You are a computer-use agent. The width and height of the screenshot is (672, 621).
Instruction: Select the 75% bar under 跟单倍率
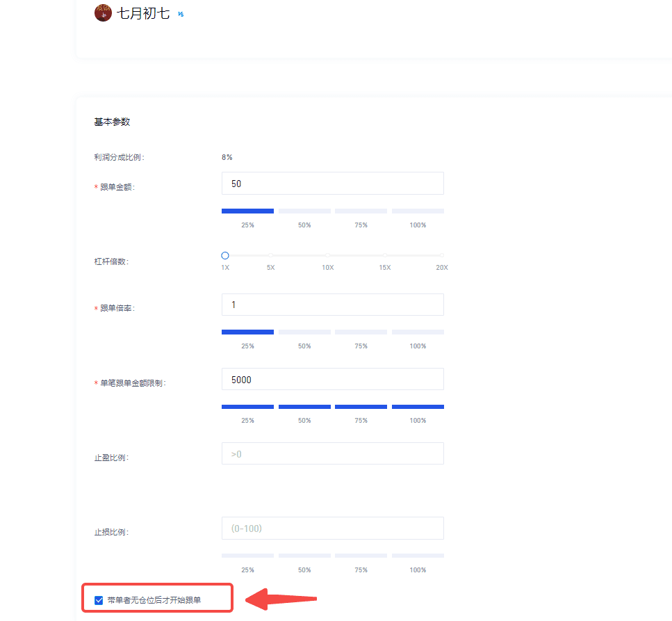tap(361, 332)
